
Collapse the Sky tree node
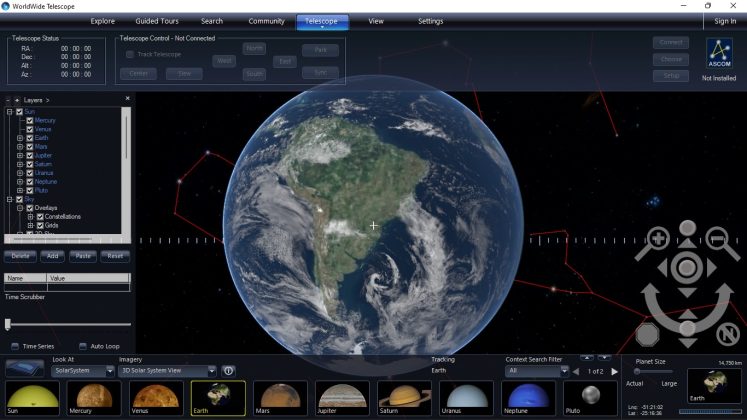[9, 200]
